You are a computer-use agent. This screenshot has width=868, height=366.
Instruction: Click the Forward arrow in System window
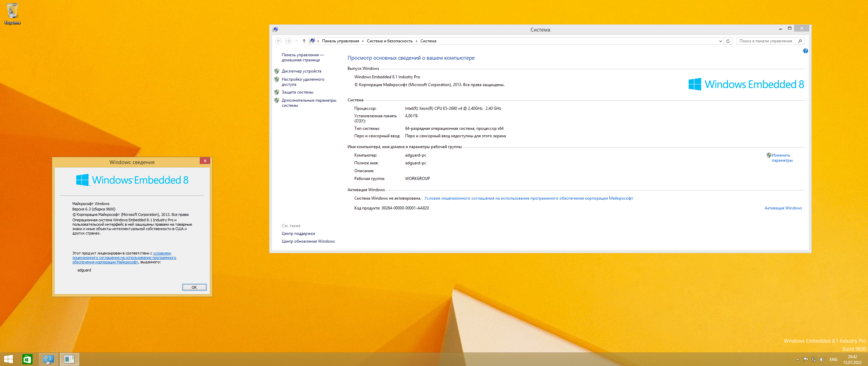(288, 41)
